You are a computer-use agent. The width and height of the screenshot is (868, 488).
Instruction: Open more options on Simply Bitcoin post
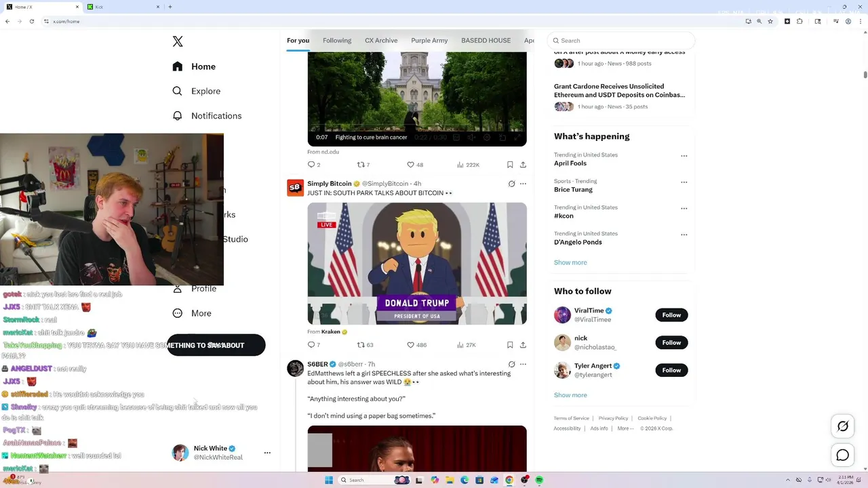point(523,184)
